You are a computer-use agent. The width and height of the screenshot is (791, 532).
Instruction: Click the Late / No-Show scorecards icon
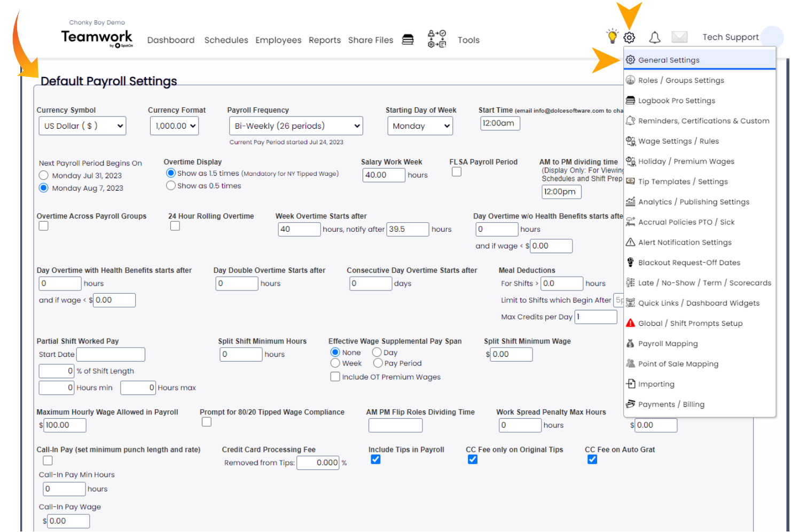tap(630, 283)
